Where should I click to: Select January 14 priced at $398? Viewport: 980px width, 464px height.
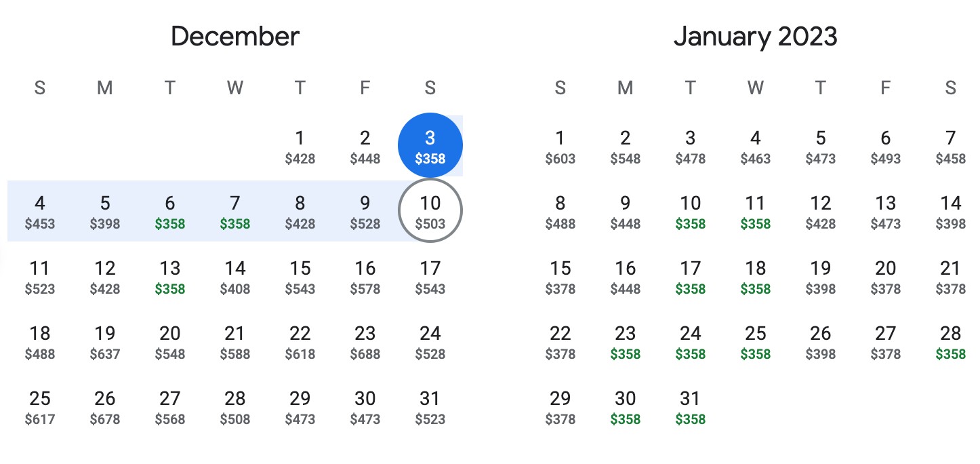coord(950,211)
